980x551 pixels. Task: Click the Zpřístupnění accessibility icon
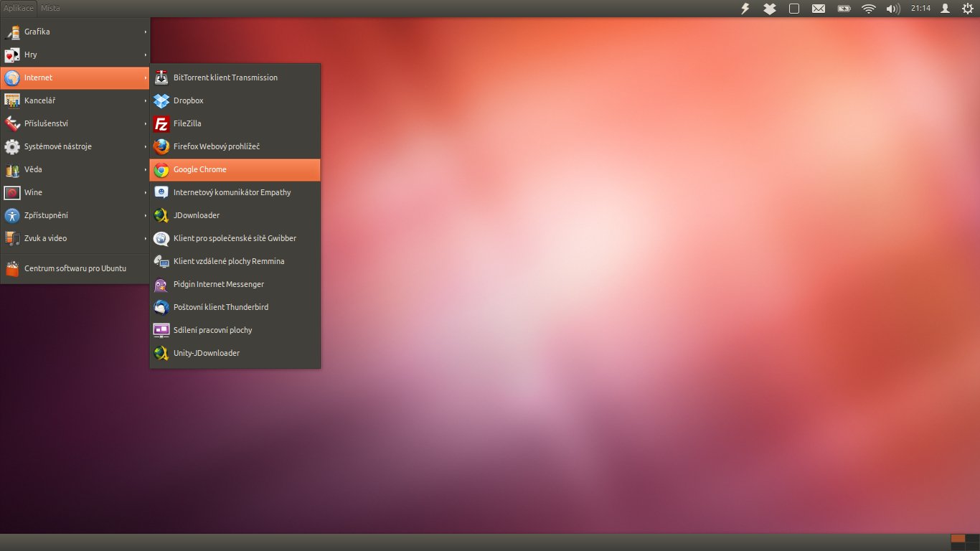[x=12, y=215]
